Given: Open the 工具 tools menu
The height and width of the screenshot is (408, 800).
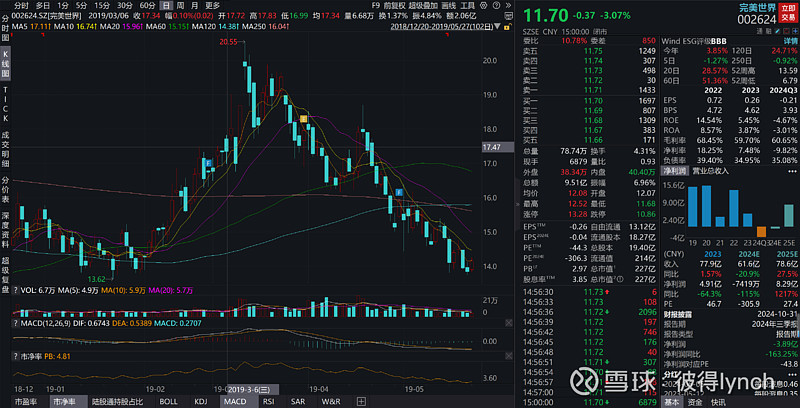Looking at the screenshot, I should [467, 6].
